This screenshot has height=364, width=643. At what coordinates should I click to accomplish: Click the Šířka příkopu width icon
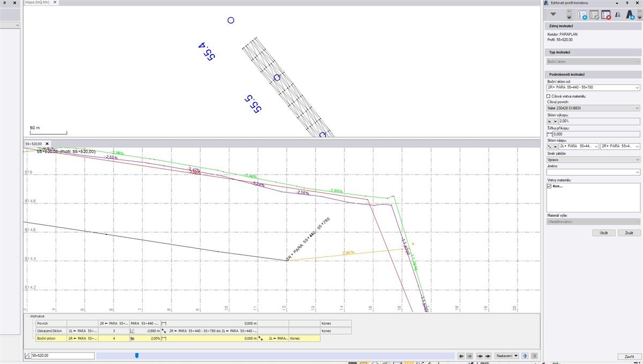pos(549,134)
